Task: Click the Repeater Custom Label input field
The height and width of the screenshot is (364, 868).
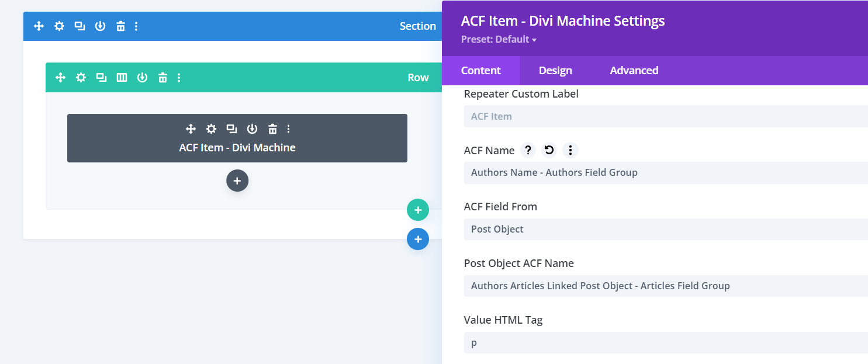Action: click(665, 116)
